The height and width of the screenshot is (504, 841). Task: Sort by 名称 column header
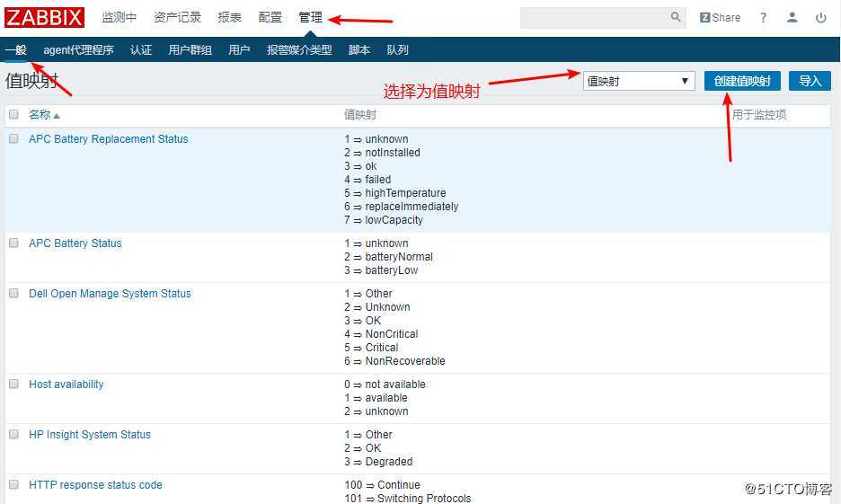coord(44,115)
